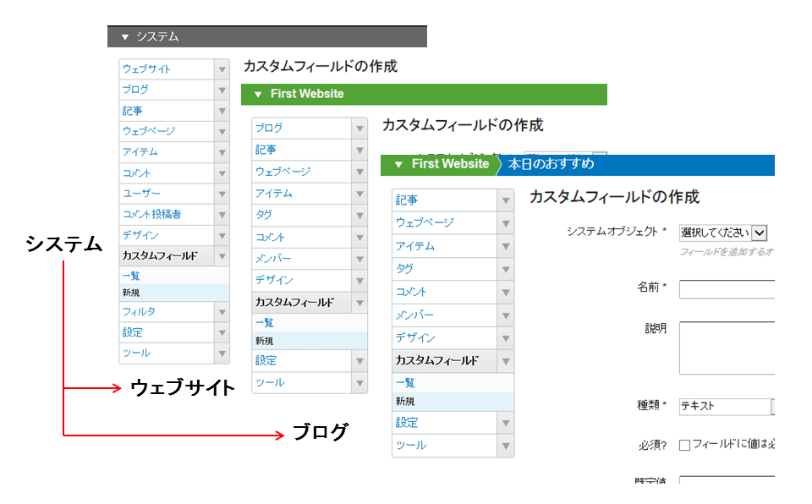The height and width of the screenshot is (504, 812).
Task: Click the arrow icon beside ブログ in the system menu
Action: [222, 89]
